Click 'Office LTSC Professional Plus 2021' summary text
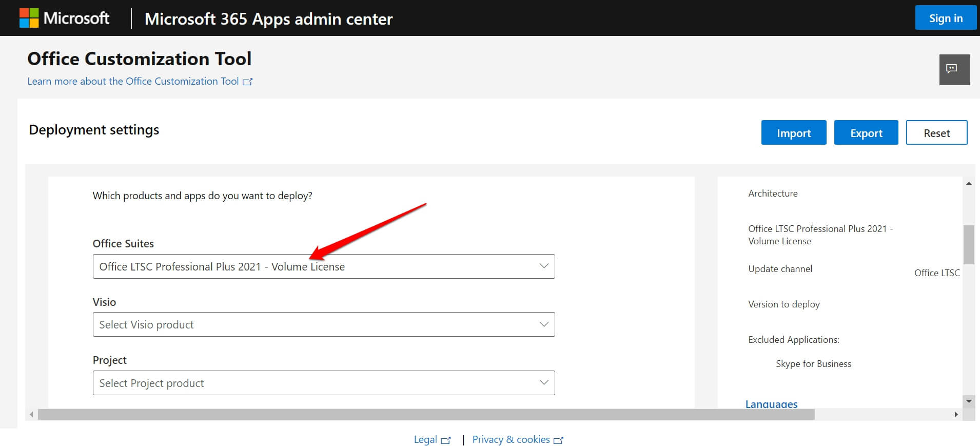980x446 pixels. pos(820,235)
